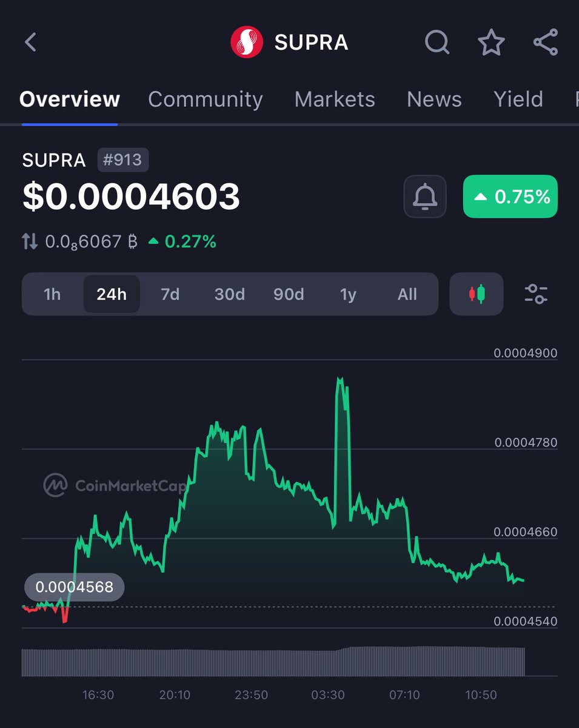Tap the 0.0004660 axis label
Screen dimensions: 579x728
tap(526, 532)
